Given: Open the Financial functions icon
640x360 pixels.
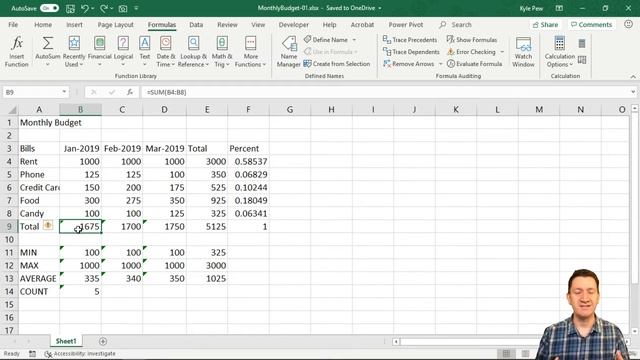Looking at the screenshot, I should click(100, 43).
